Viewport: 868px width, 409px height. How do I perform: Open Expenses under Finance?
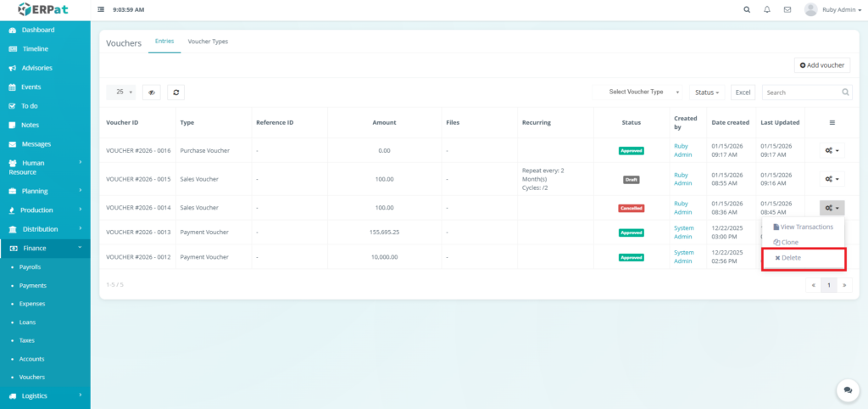click(x=32, y=304)
